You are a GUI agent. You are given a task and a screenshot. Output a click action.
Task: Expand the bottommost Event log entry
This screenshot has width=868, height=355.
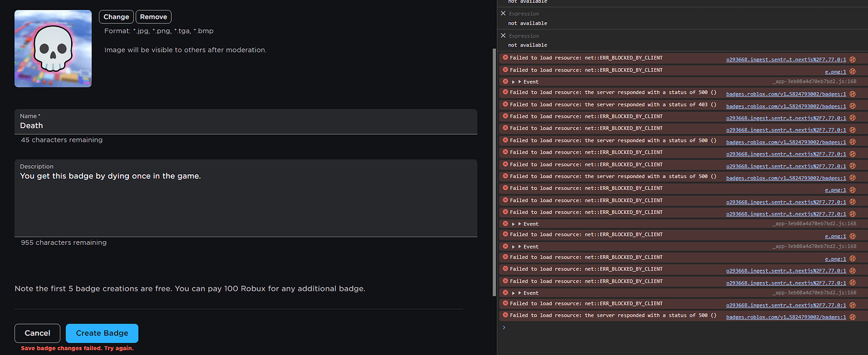(x=514, y=293)
